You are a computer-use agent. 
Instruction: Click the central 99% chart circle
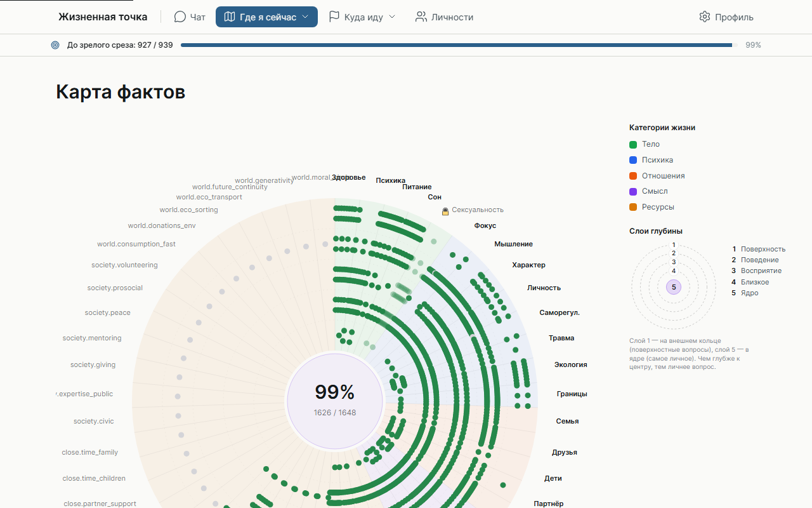(335, 401)
